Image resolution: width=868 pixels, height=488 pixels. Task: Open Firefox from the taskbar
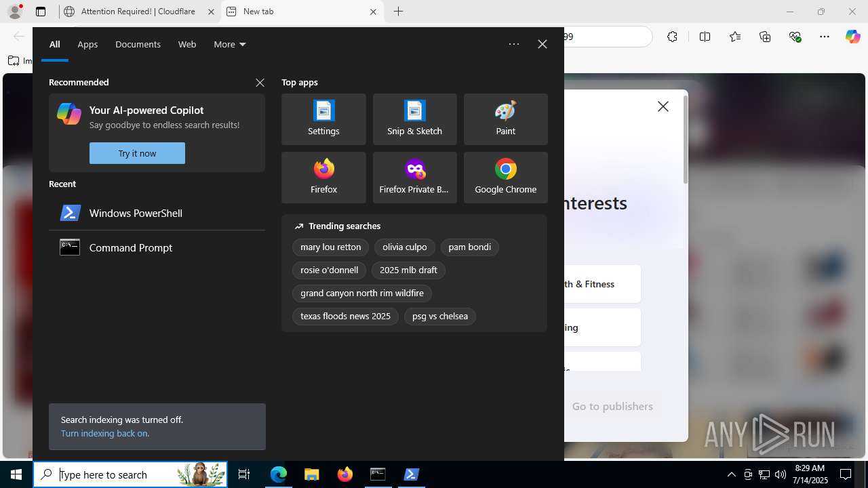point(345,474)
